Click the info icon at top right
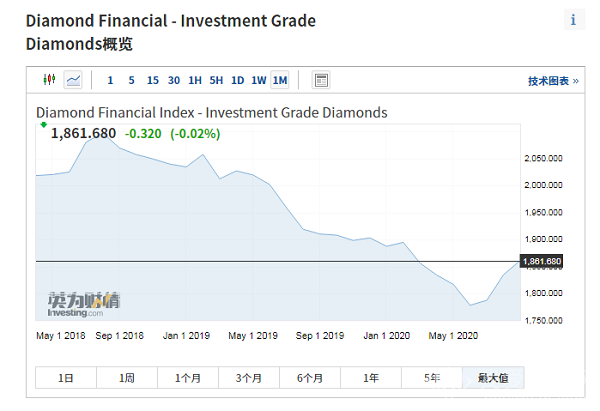This screenshot has height=411, width=600. pos(573,20)
